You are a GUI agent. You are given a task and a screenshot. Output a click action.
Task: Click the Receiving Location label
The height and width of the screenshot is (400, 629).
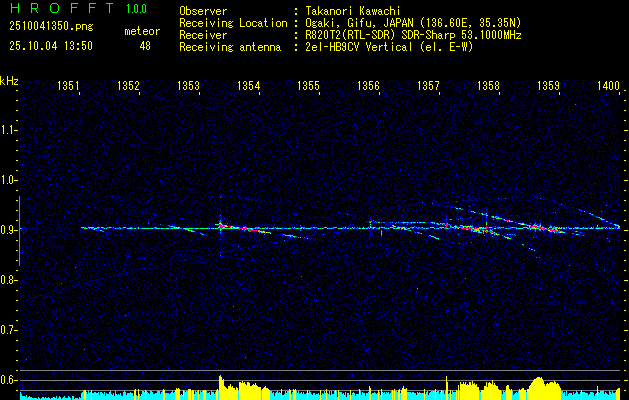point(233,23)
